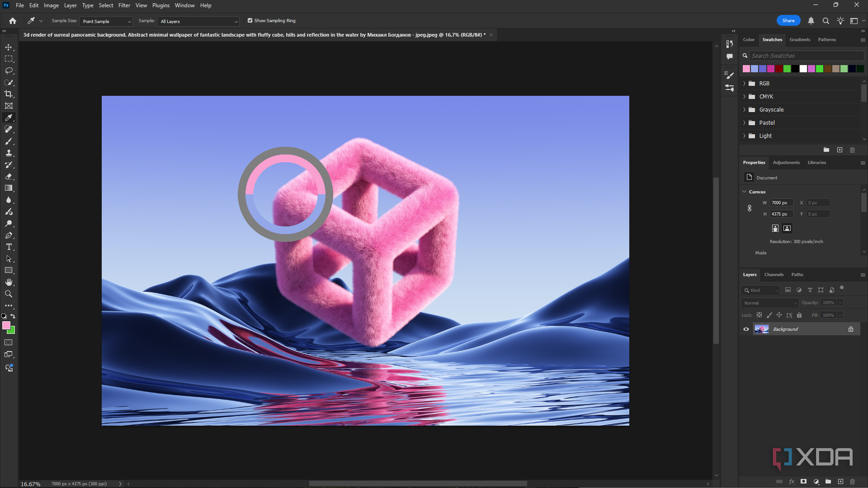Screen dimensions: 868x488
Task: Open the Sample All Layers dropdown
Action: [198, 21]
